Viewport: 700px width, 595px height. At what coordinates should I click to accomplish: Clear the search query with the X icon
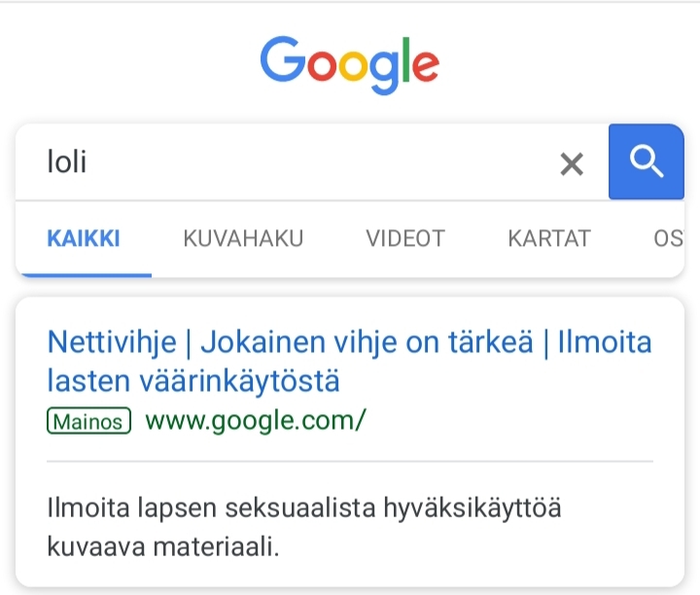[572, 164]
